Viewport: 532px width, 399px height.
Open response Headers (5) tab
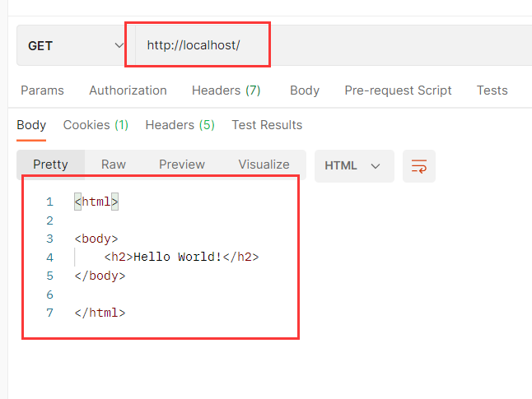pyautogui.click(x=180, y=125)
